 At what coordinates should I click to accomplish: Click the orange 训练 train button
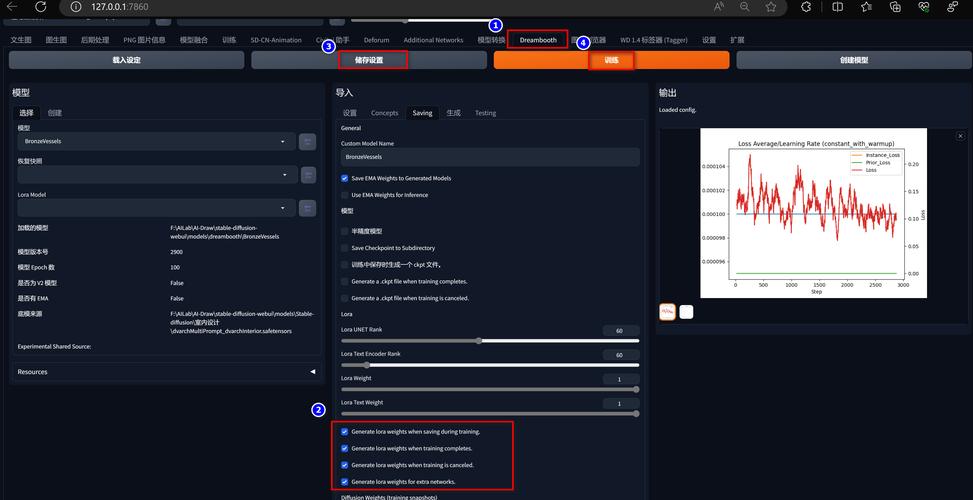(611, 60)
